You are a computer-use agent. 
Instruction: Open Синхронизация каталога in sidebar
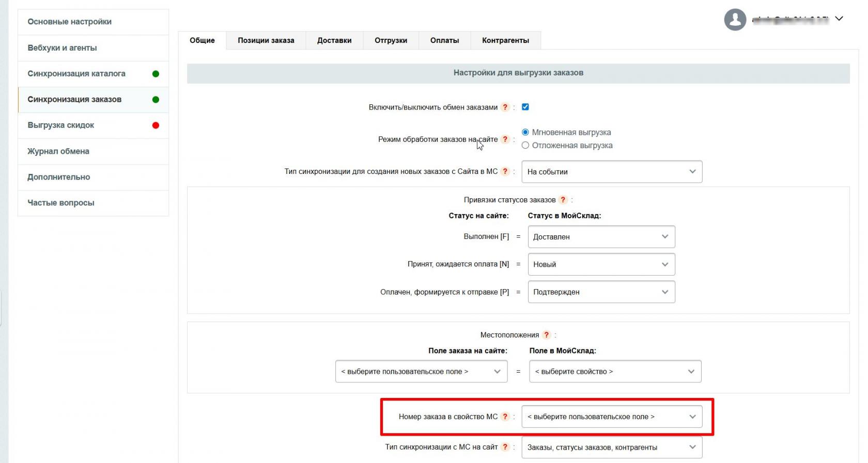click(93, 74)
